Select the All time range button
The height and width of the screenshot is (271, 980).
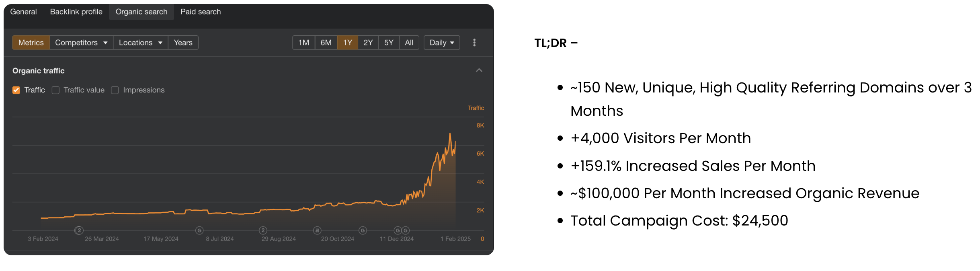409,43
